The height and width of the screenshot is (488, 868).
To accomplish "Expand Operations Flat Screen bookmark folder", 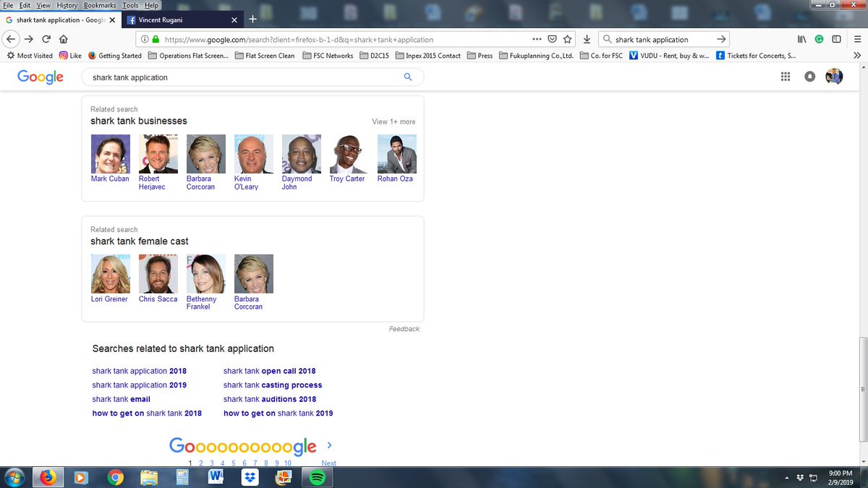I will (x=188, y=55).
